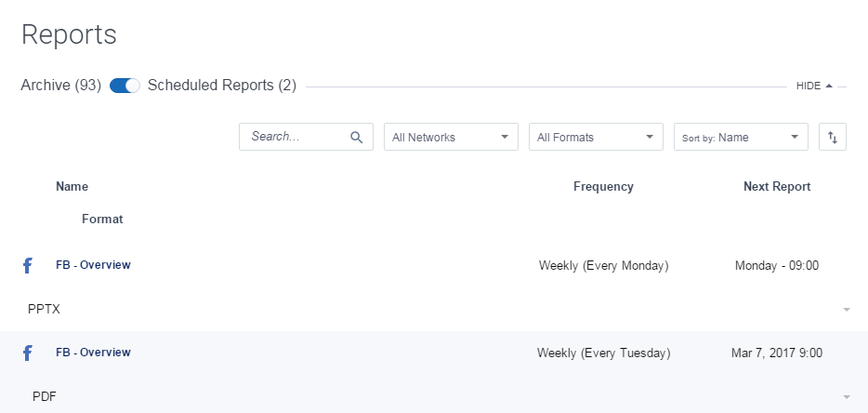Open FB - Overview weekly Tuesday report
The height and width of the screenshot is (413, 868).
coord(93,353)
